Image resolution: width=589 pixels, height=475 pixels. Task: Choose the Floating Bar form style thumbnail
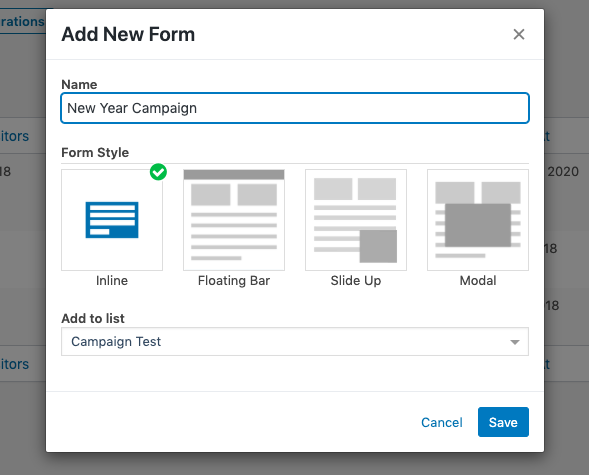coord(234,220)
